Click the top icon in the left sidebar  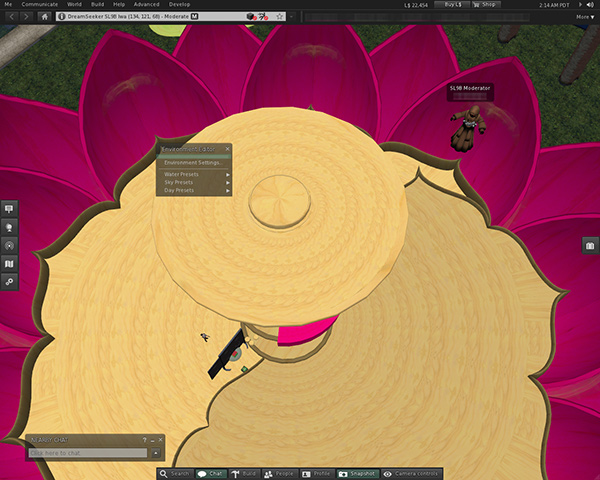click(x=10, y=209)
